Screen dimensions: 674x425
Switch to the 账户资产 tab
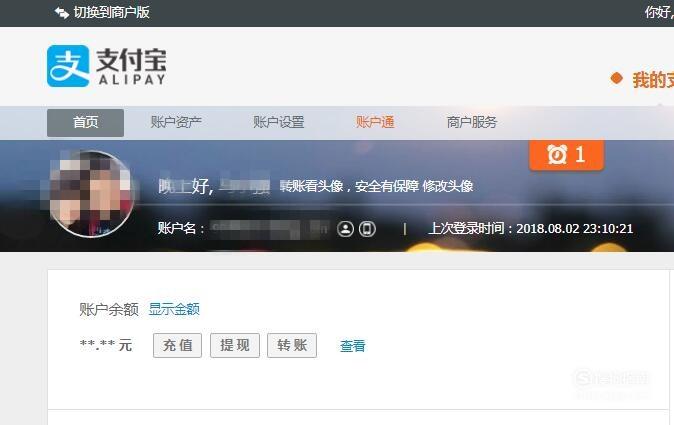pyautogui.click(x=176, y=122)
